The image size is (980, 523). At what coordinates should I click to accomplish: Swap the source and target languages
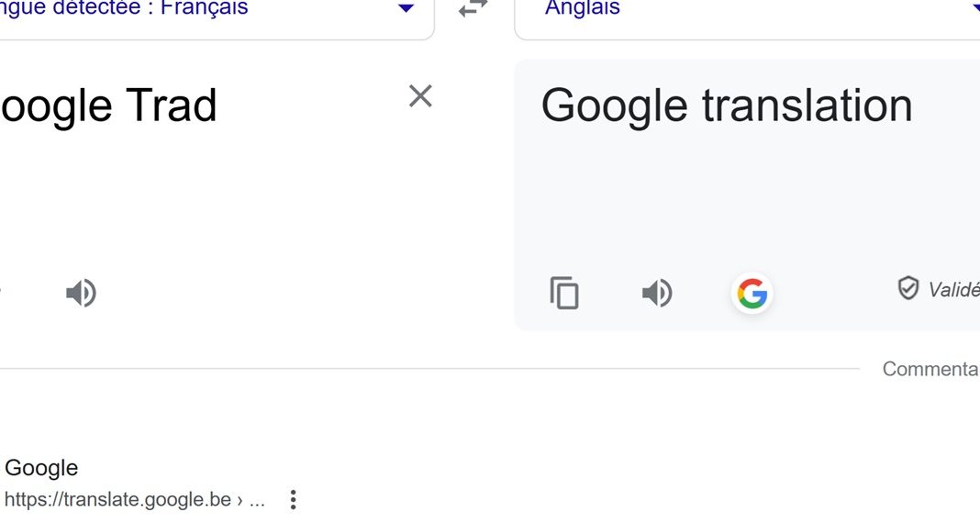(x=473, y=9)
